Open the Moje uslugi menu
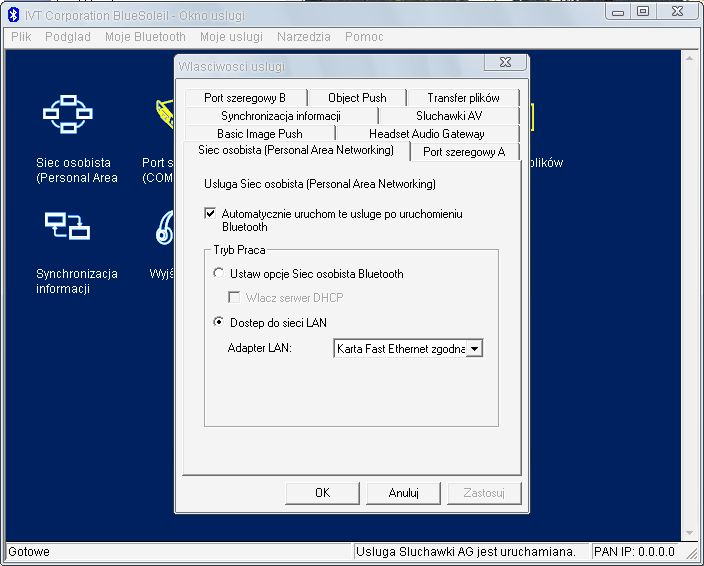704x566 pixels. 231,37
